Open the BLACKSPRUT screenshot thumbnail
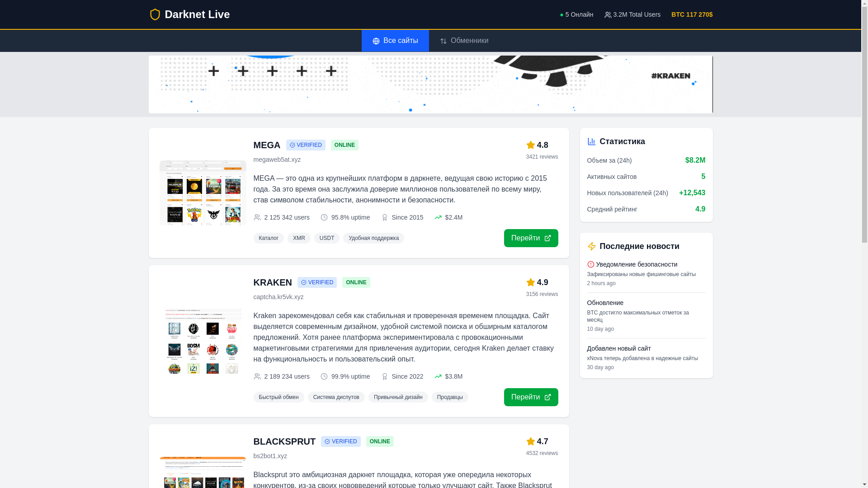868x488 pixels. (x=203, y=472)
